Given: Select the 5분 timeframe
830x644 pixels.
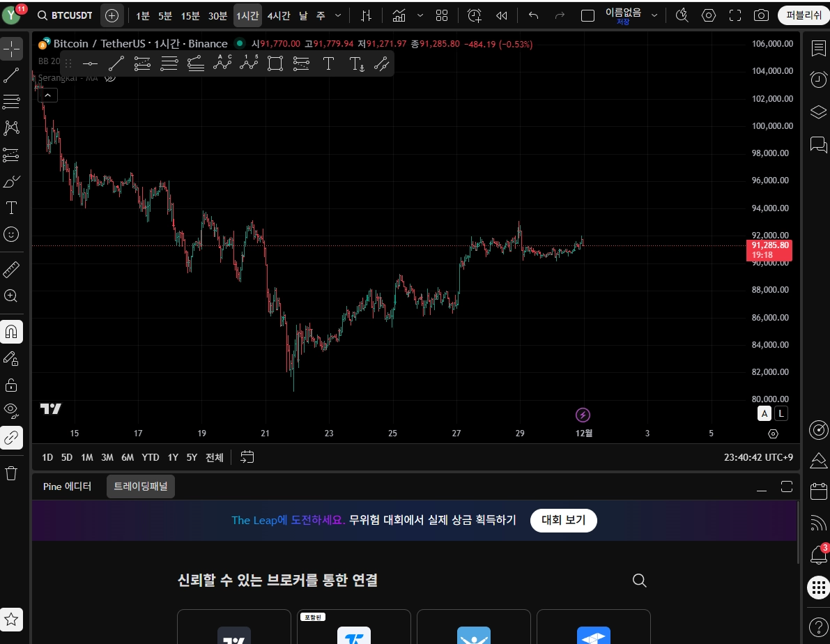Looking at the screenshot, I should (165, 16).
